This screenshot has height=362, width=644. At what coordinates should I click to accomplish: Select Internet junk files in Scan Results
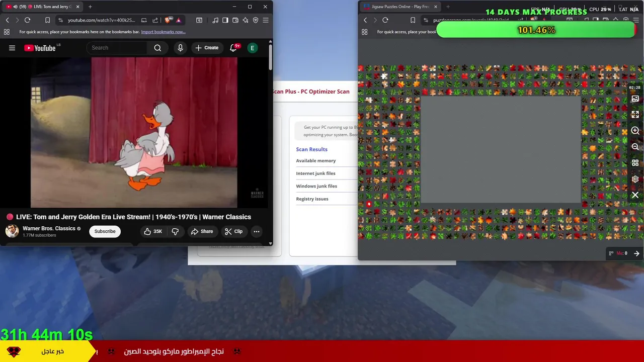315,173
